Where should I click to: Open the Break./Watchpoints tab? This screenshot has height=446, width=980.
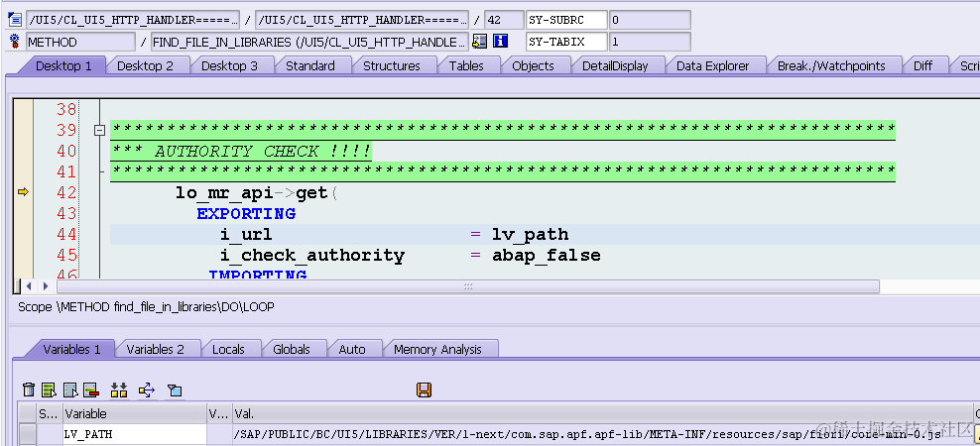(x=831, y=65)
